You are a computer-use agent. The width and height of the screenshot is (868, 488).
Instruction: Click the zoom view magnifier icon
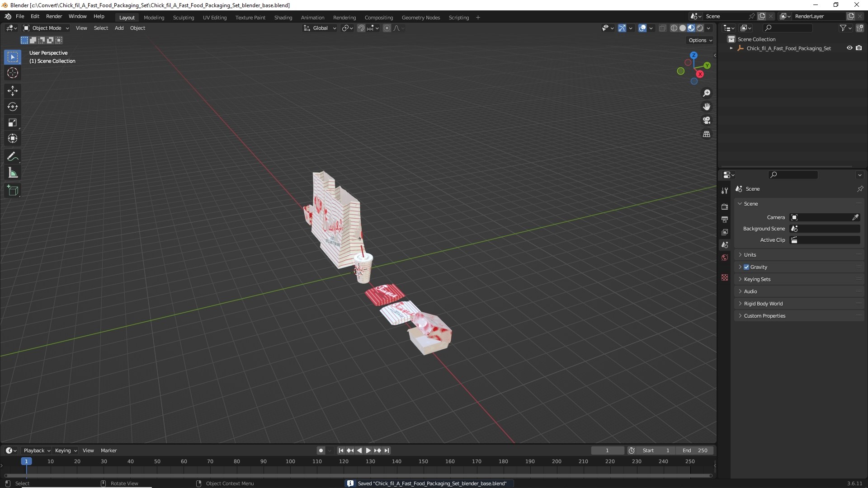tap(707, 93)
